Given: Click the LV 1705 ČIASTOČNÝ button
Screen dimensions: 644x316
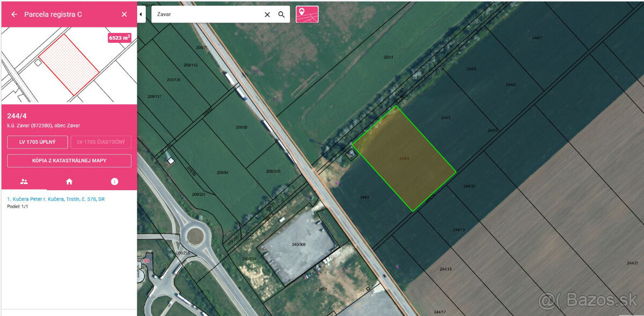Looking at the screenshot, I should (101, 142).
